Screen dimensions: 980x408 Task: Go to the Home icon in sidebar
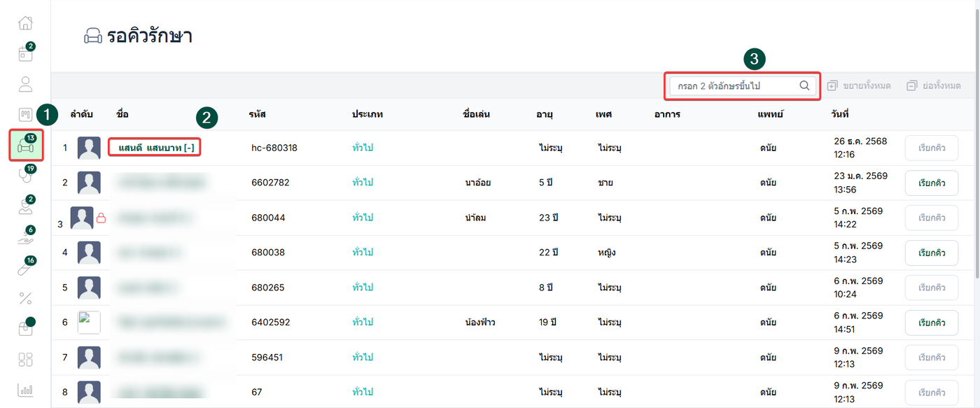25,22
